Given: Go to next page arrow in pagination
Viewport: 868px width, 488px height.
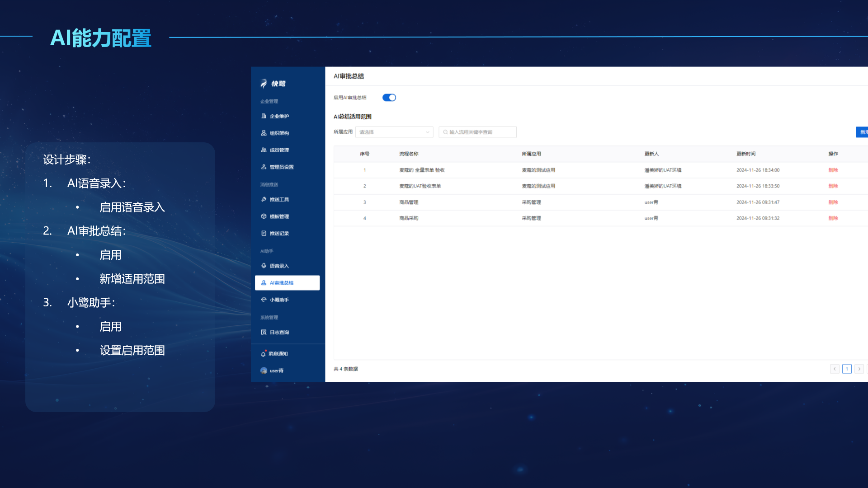Looking at the screenshot, I should click(859, 369).
